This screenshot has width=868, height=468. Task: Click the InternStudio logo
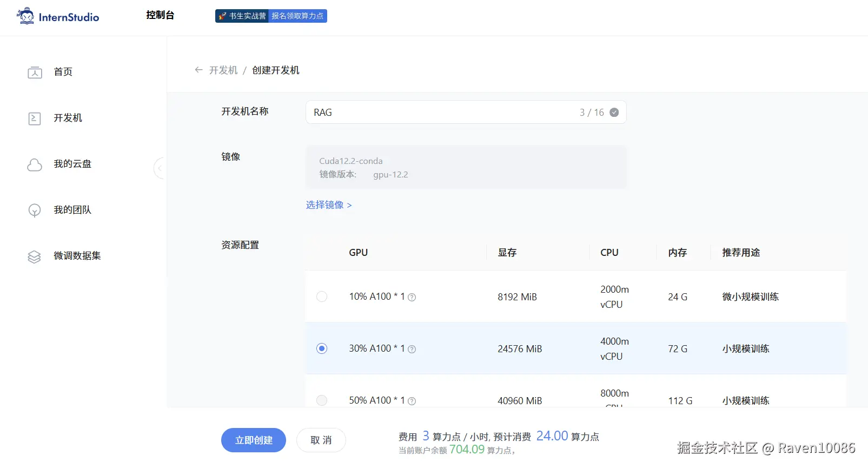tap(58, 16)
